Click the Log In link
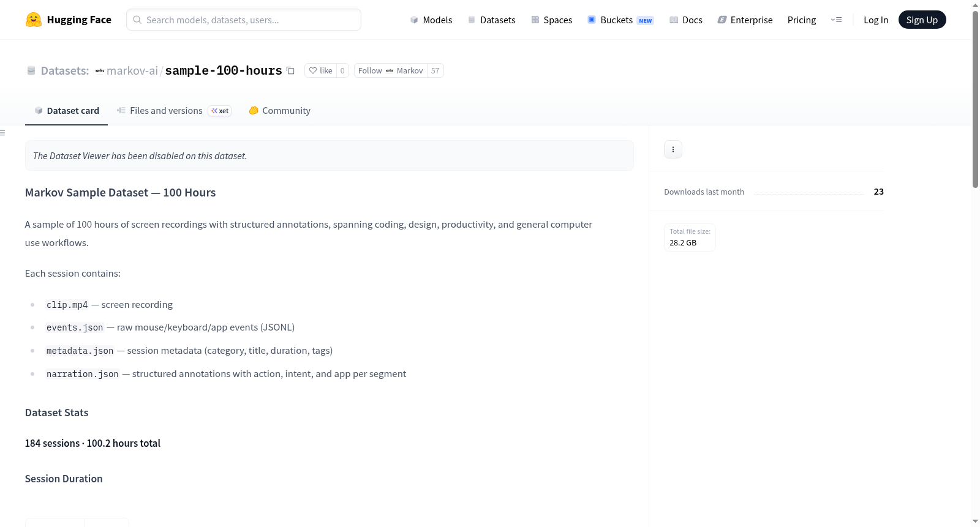Image resolution: width=980 pixels, height=527 pixels. pyautogui.click(x=876, y=20)
